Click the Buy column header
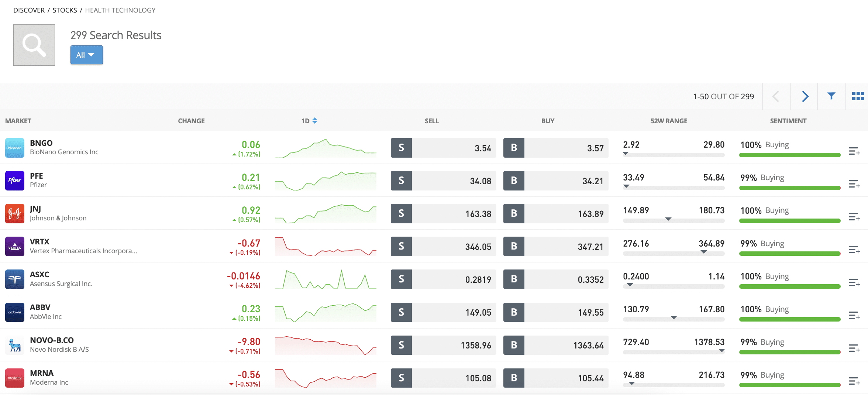The height and width of the screenshot is (395, 868). (x=548, y=121)
